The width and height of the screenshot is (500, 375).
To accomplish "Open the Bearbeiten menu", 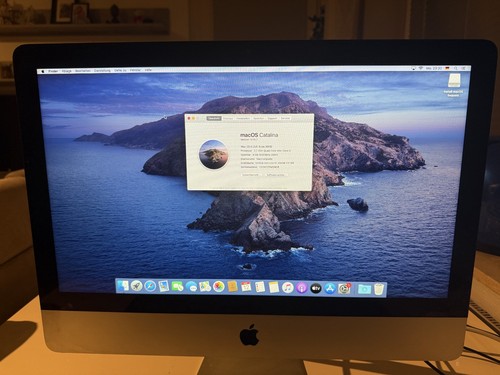I will (x=83, y=71).
